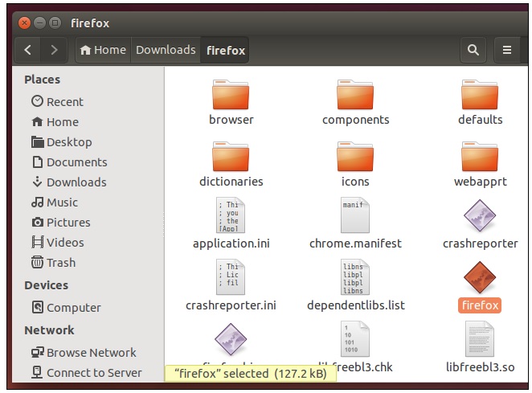Image resolution: width=532 pixels, height=393 pixels.
Task: Click the "components" folder name label
Action: [x=355, y=120]
